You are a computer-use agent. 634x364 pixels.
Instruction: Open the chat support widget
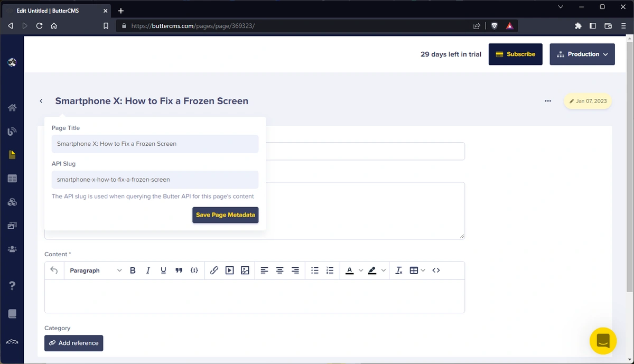tap(603, 341)
